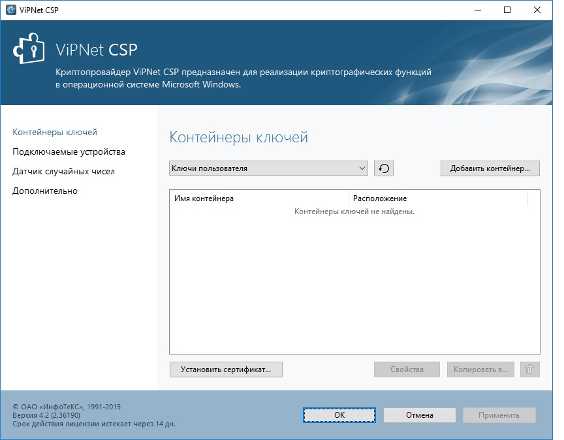Click the Контейнеры ключей page heading
Image resolution: width=564 pixels, height=440 pixels.
tap(238, 137)
